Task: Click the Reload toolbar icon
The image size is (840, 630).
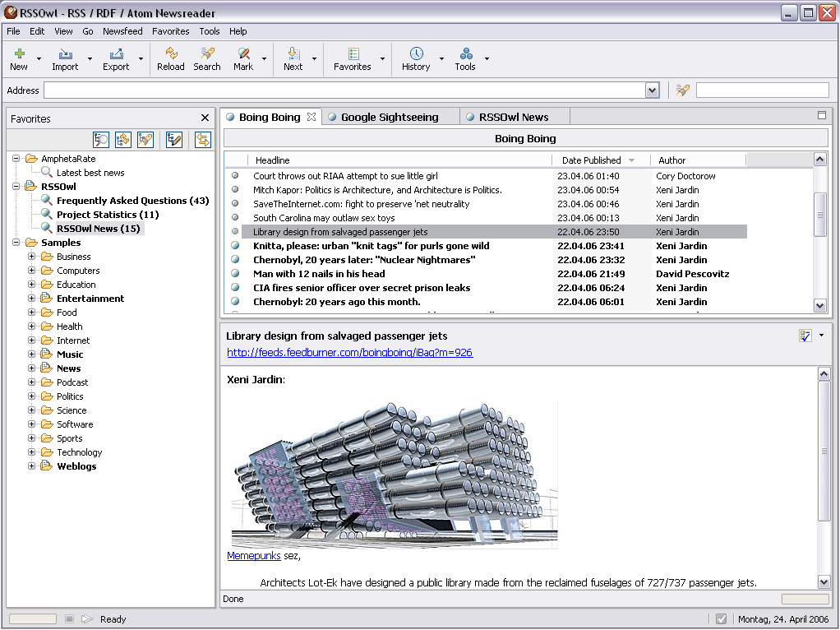Action: click(170, 54)
